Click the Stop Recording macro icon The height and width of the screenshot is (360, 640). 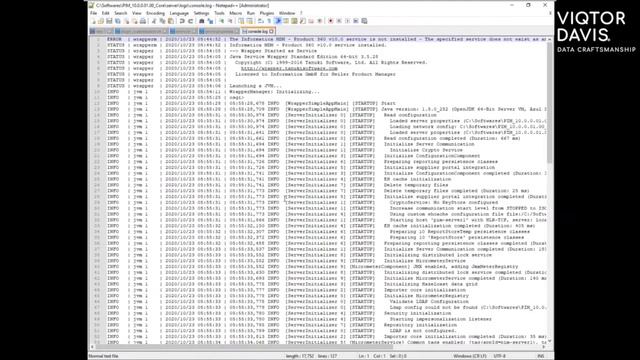click(339, 21)
